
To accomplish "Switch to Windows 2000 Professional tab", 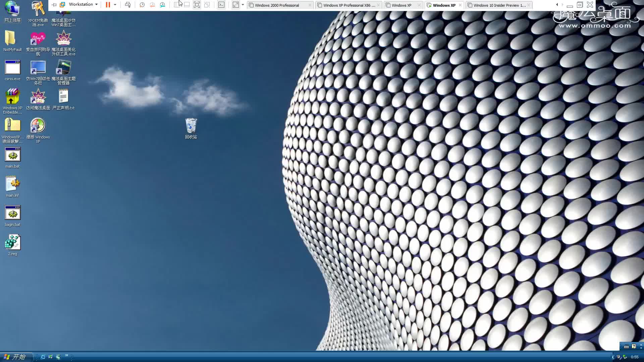I will point(277,5).
